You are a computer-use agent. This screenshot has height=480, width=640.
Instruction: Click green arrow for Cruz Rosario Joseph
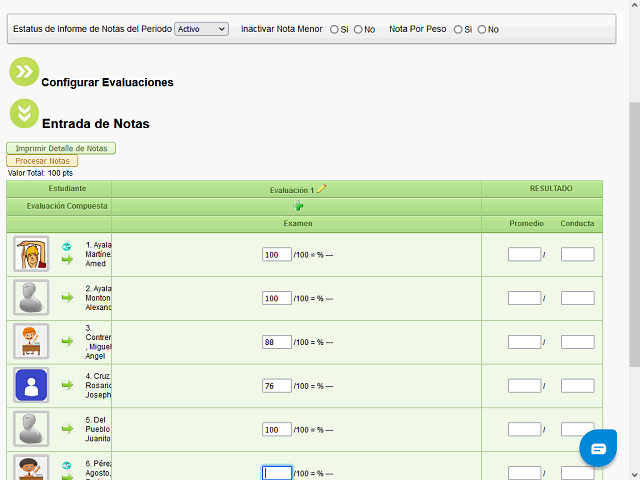click(x=67, y=385)
